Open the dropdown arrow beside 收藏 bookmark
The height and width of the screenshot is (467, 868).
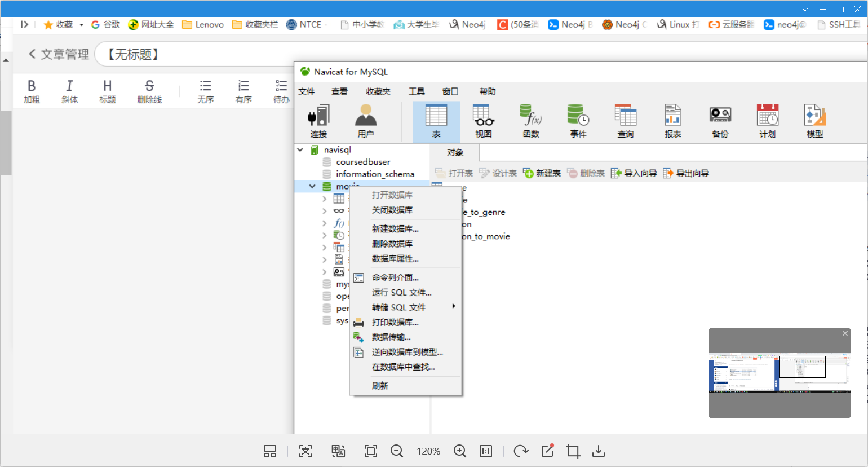point(81,25)
